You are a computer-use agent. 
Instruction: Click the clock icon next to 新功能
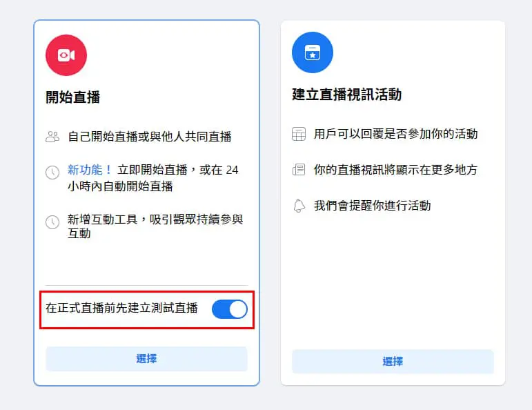click(52, 173)
